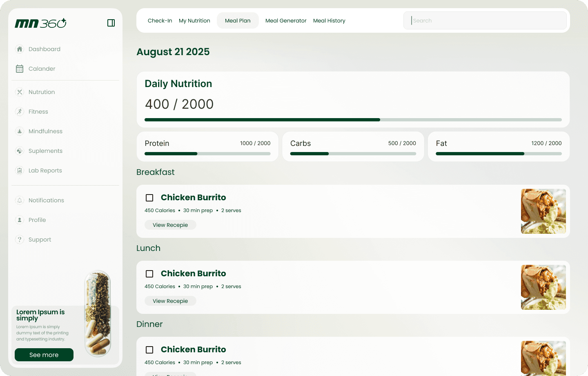Click the Lab Reports clipboard icon
Image resolution: width=588 pixels, height=376 pixels.
(x=20, y=170)
